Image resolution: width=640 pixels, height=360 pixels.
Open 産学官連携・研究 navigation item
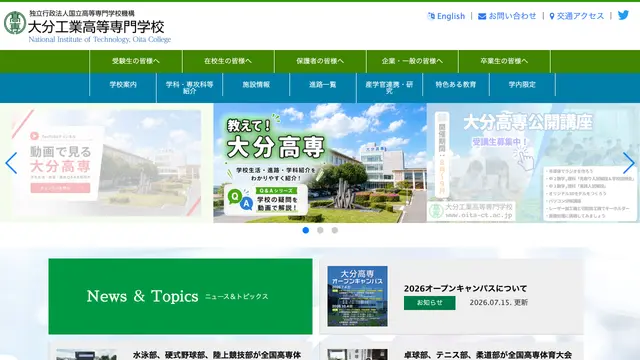tap(389, 87)
